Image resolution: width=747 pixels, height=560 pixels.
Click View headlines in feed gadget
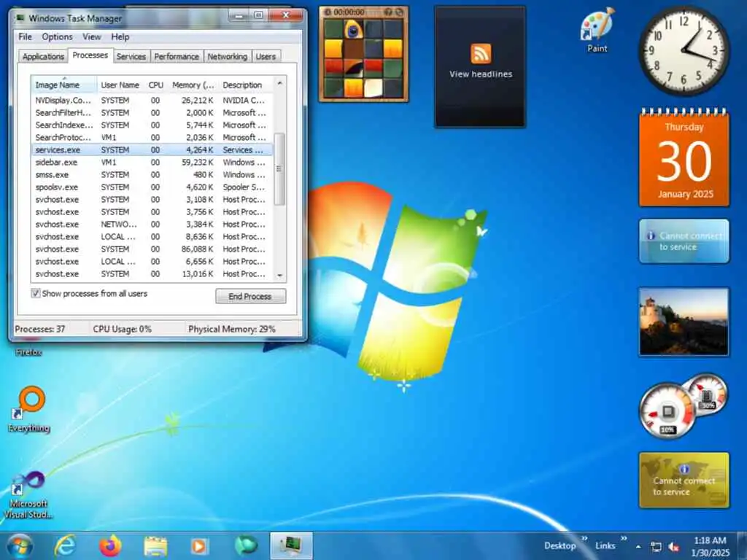(481, 74)
